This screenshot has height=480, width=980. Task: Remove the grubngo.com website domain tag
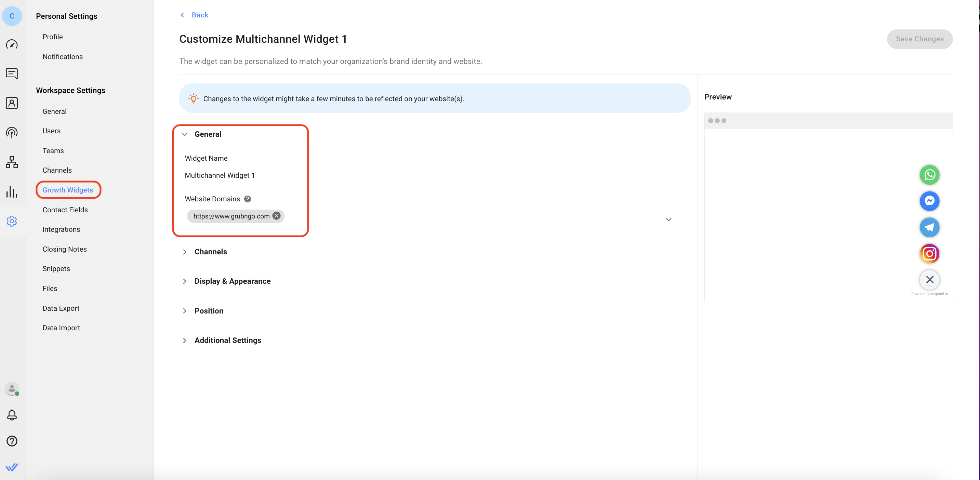[x=276, y=216]
